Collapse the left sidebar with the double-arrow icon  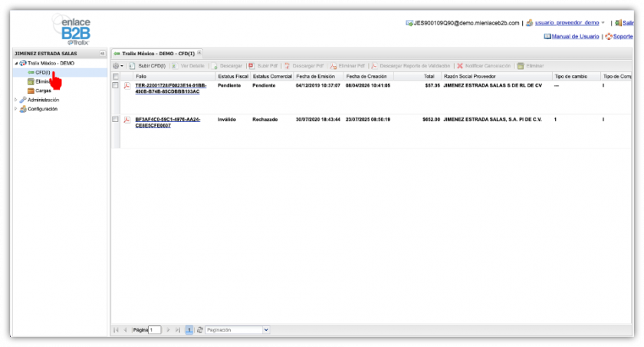103,53
